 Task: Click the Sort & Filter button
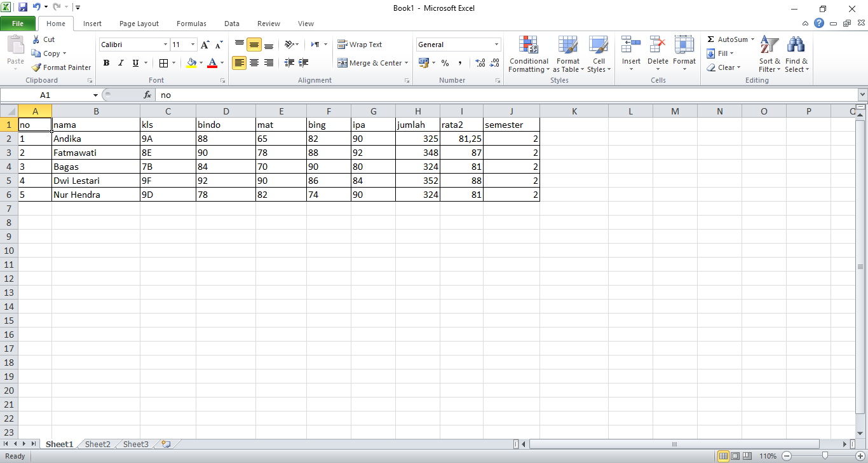(769, 54)
